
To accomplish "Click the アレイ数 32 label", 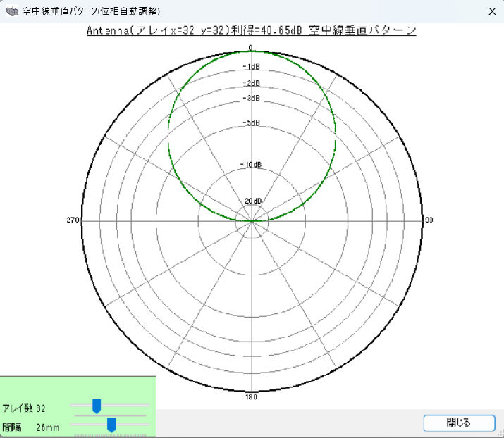I will pos(25,408).
